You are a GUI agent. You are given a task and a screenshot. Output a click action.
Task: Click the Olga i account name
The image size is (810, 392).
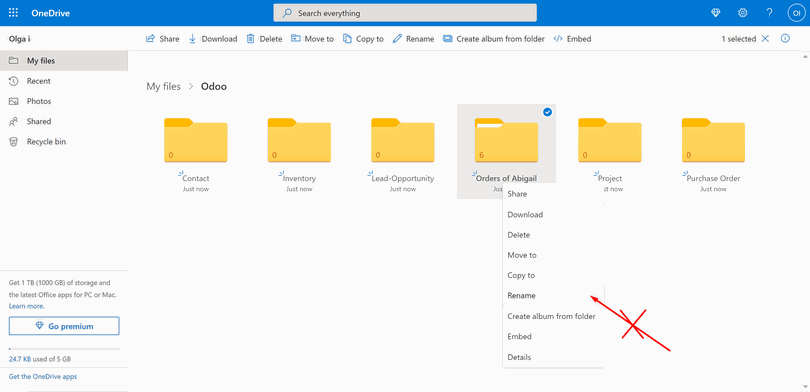pyautogui.click(x=20, y=39)
